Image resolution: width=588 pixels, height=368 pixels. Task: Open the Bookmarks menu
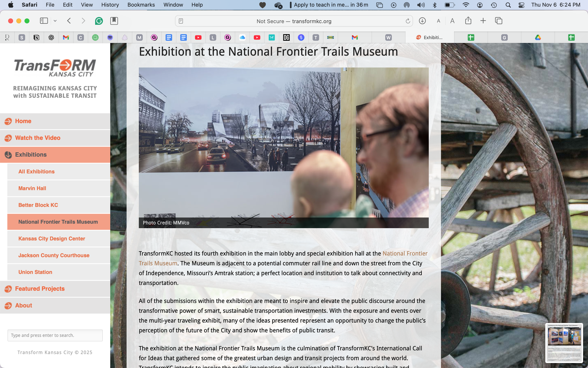(x=141, y=5)
